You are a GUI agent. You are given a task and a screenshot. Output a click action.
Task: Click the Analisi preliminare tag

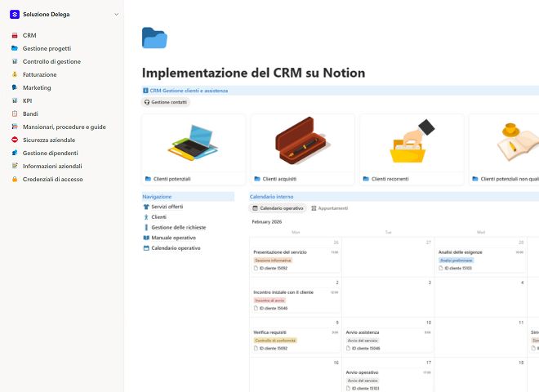[x=457, y=261]
